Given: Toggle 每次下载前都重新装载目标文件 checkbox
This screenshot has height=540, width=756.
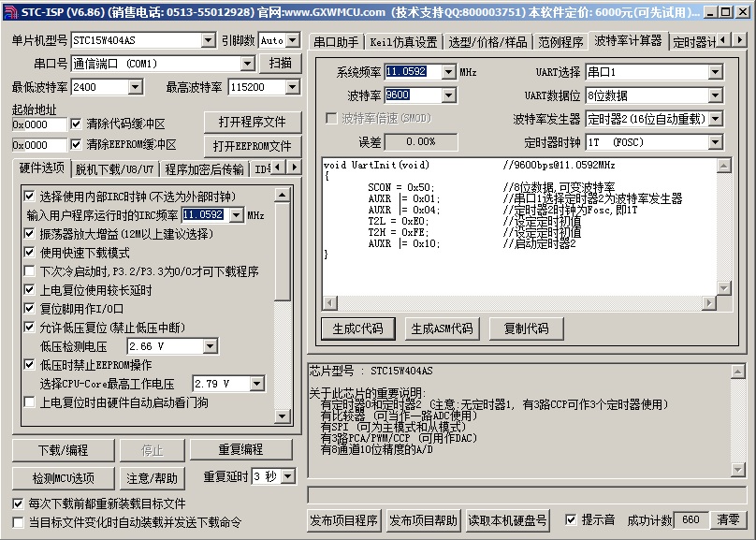Looking at the screenshot, I should [18, 504].
